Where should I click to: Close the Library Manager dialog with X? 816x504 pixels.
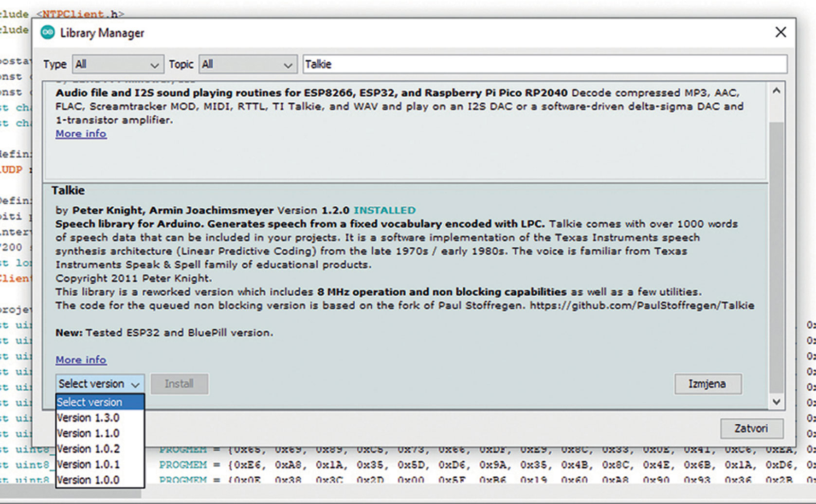tap(780, 32)
